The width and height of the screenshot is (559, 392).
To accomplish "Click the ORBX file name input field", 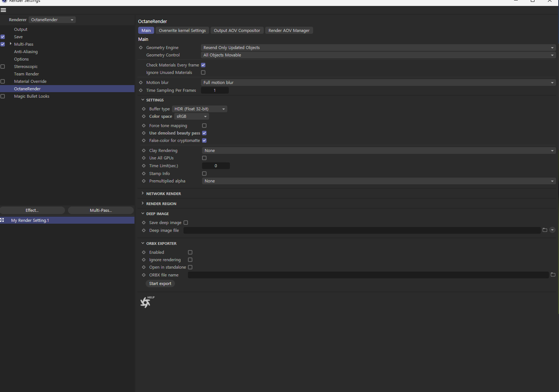I will click(368, 275).
